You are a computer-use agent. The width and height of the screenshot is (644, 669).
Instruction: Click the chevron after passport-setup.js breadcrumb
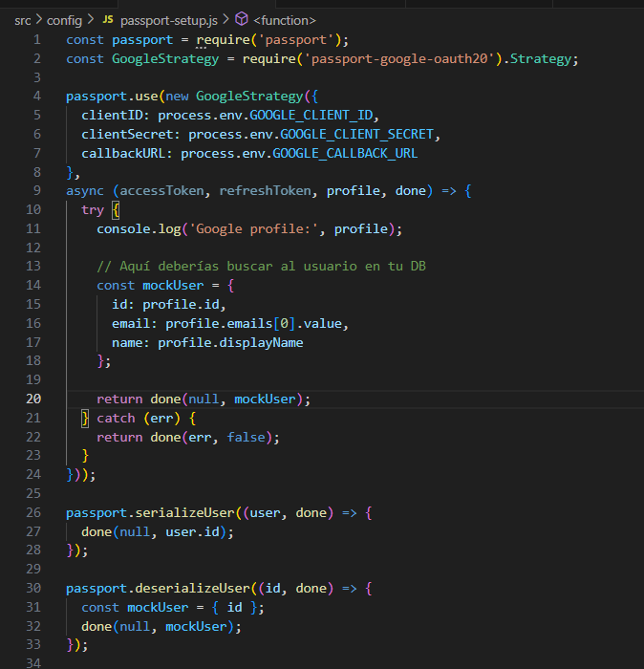coord(226,20)
